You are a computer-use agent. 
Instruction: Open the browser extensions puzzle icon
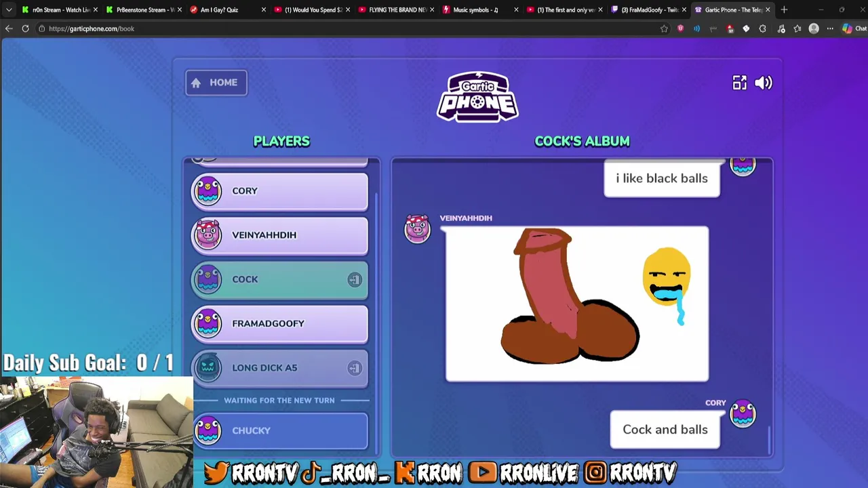763,28
